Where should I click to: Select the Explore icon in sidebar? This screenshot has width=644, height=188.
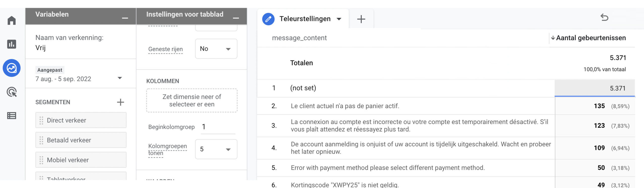point(12,68)
